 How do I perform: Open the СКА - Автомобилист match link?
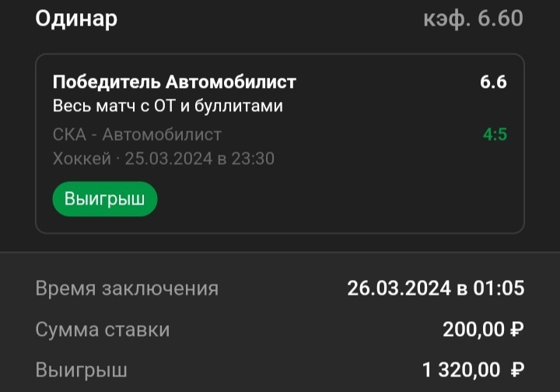pos(137,135)
